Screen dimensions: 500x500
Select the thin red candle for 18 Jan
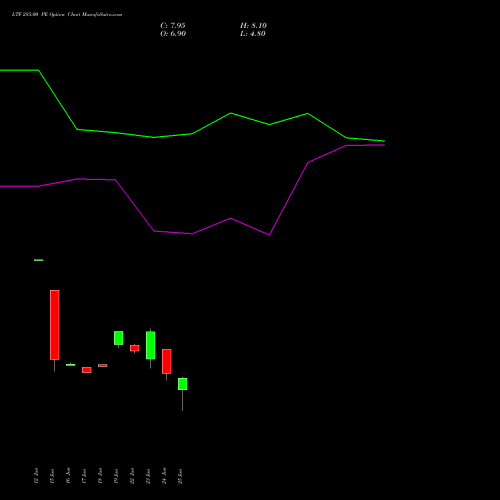pos(103,366)
